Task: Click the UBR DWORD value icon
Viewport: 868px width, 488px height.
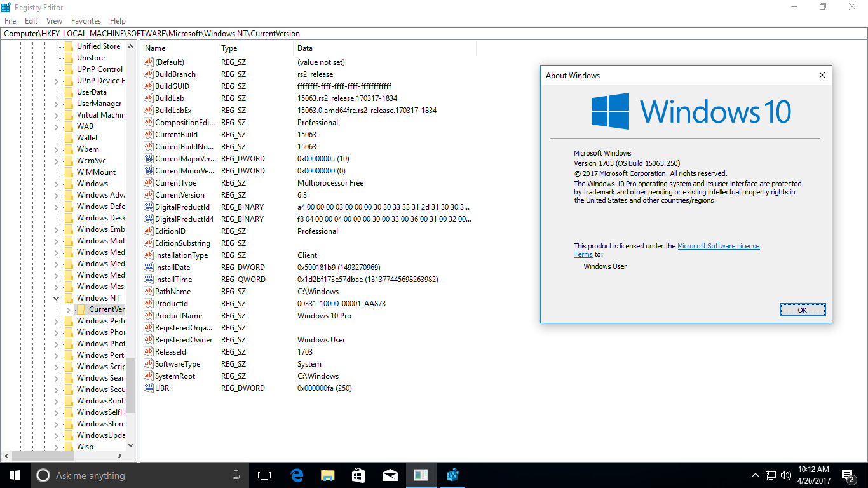Action: (149, 388)
